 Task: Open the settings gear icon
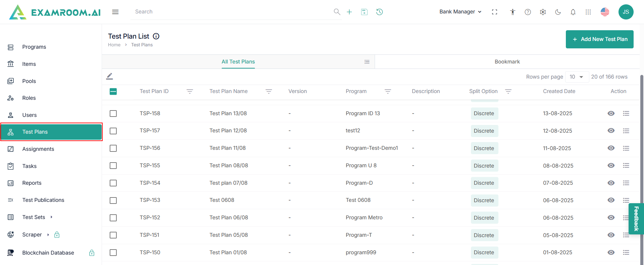coord(543,12)
